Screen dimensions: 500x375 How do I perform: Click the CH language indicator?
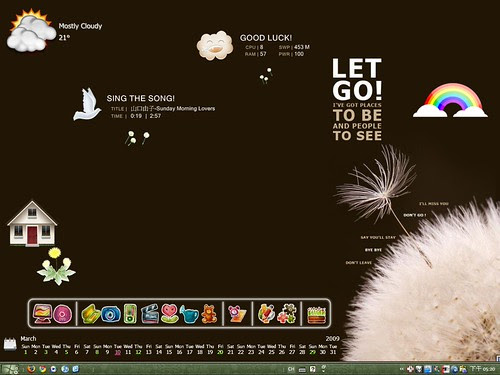point(291,369)
